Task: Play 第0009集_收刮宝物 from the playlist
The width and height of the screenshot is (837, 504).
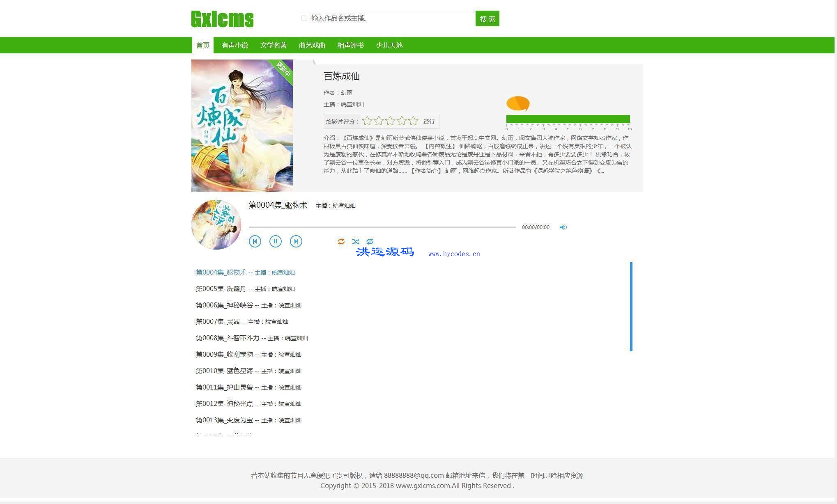Action: 248,355
